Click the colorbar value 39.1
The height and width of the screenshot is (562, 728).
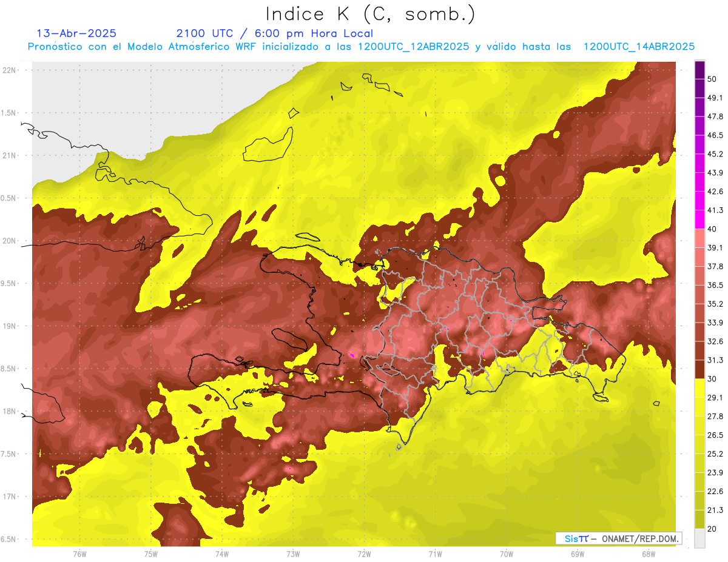[x=715, y=247]
